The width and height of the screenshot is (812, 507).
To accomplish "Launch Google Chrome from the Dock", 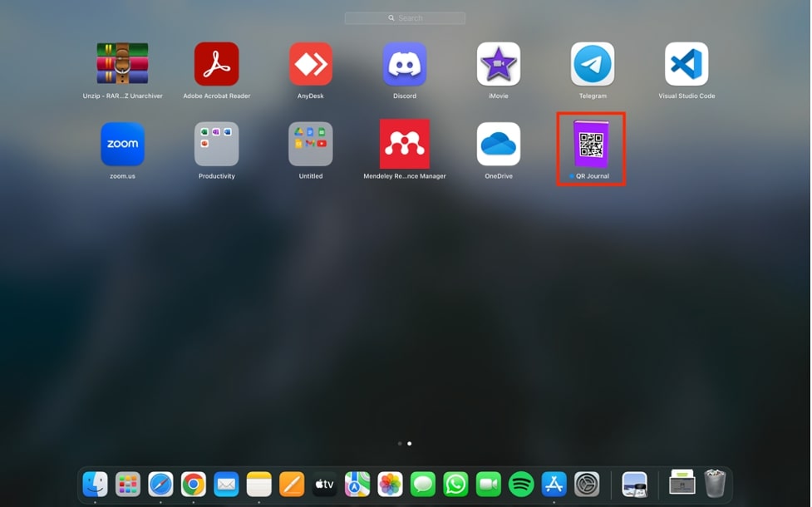I will click(x=194, y=484).
